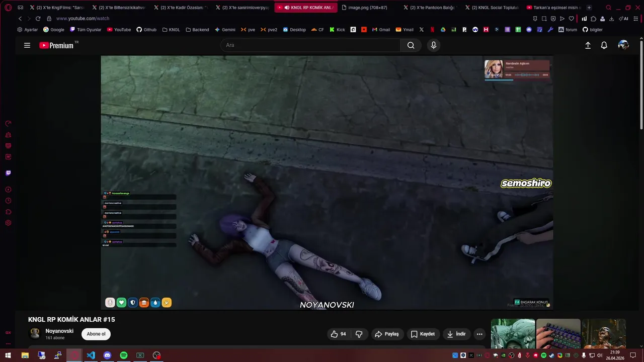
Task: Expand the Backend bookmarks folder
Action: click(197, 30)
